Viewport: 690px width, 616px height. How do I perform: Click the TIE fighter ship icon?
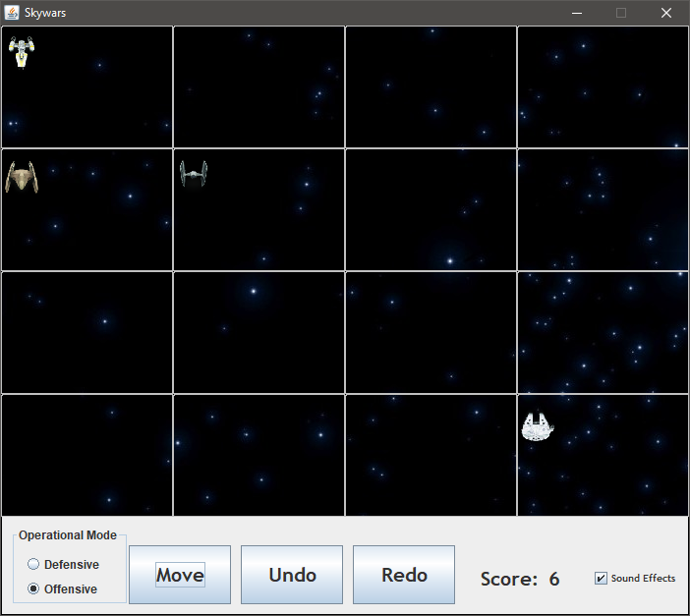[x=194, y=173]
